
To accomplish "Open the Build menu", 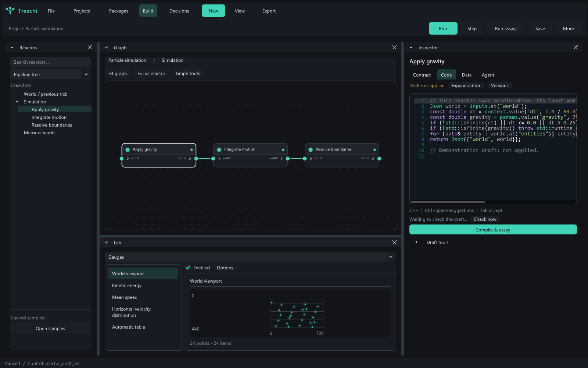I will pos(148,11).
